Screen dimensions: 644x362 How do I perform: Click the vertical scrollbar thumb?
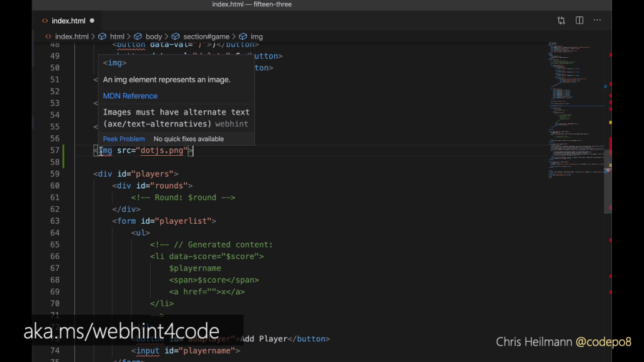608,180
